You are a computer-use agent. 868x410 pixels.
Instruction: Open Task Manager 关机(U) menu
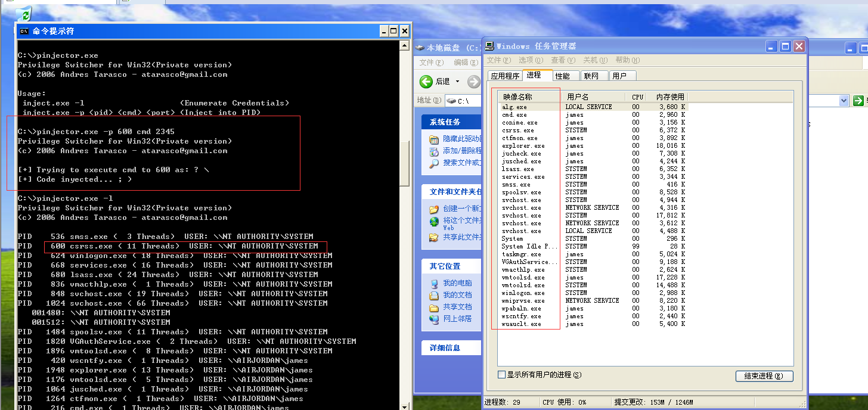pos(595,60)
